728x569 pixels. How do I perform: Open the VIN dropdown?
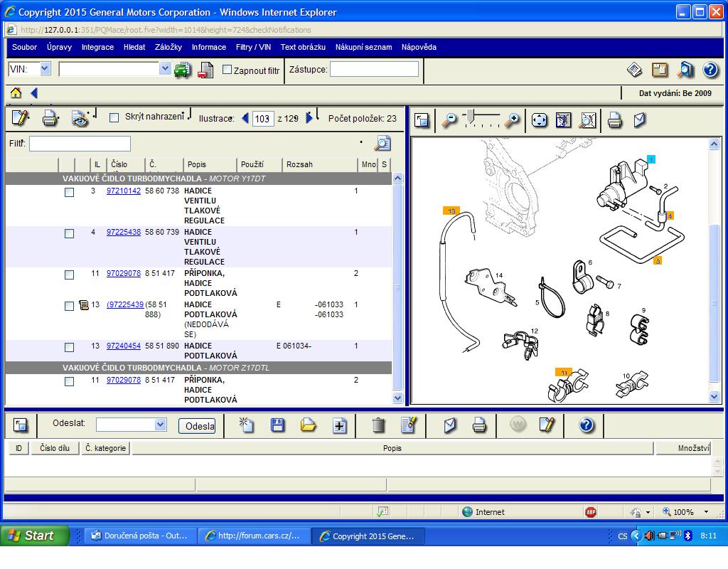tap(45, 69)
